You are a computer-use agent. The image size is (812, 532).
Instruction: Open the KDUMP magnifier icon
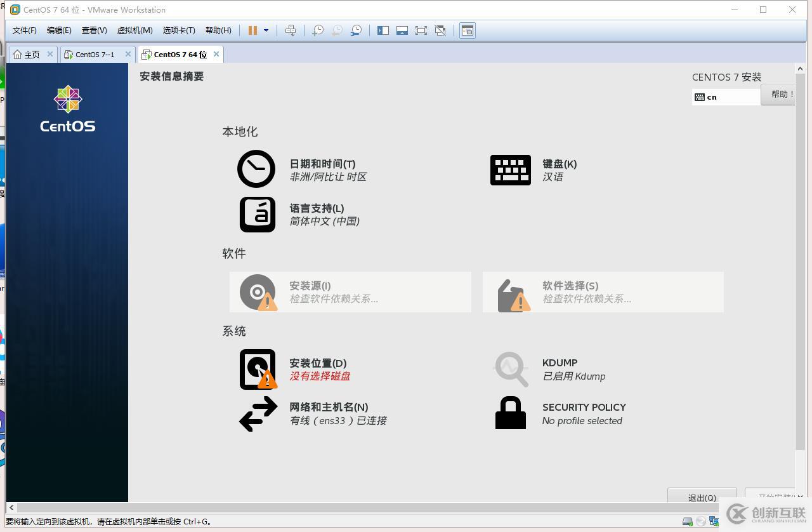(511, 369)
